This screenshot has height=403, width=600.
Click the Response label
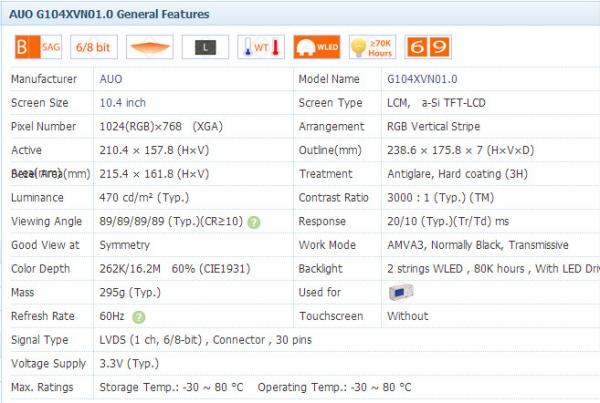pyautogui.click(x=322, y=222)
